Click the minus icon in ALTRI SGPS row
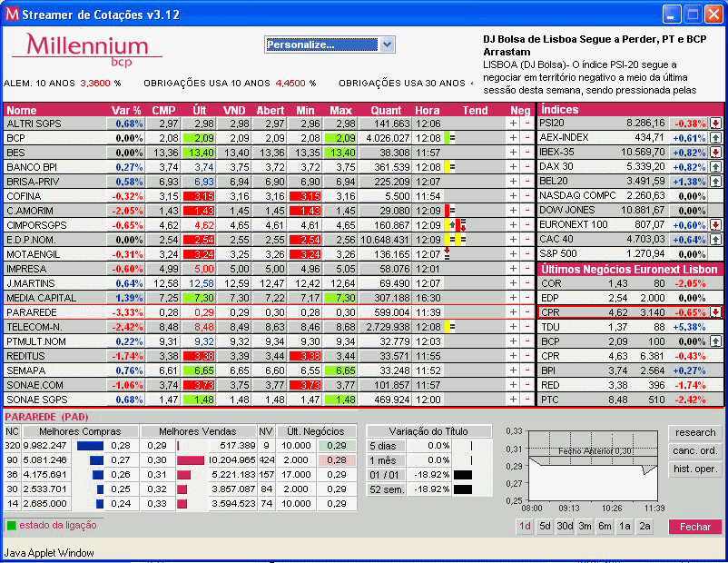 (527, 123)
